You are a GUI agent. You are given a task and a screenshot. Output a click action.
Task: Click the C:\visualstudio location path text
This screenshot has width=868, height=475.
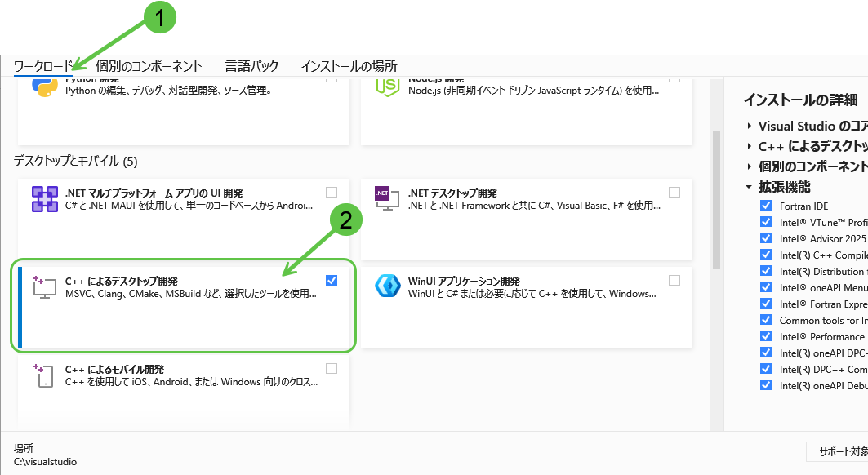pos(46,462)
